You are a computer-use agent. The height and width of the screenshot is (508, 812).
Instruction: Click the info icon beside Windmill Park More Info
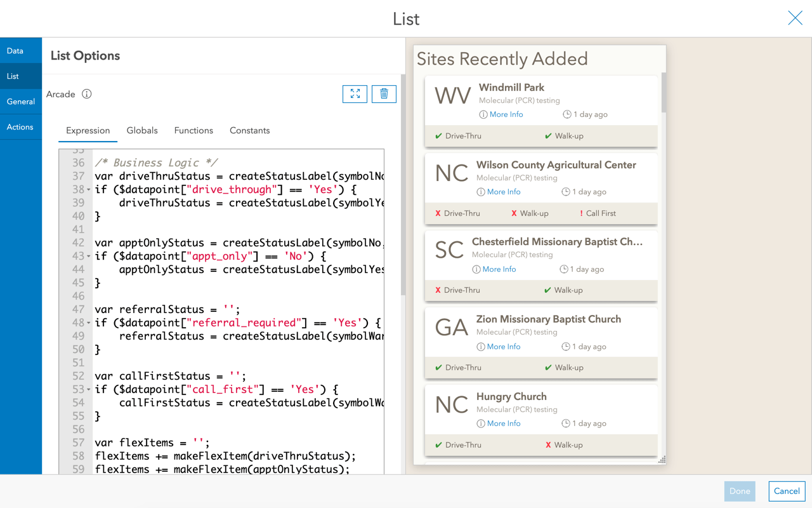click(483, 114)
